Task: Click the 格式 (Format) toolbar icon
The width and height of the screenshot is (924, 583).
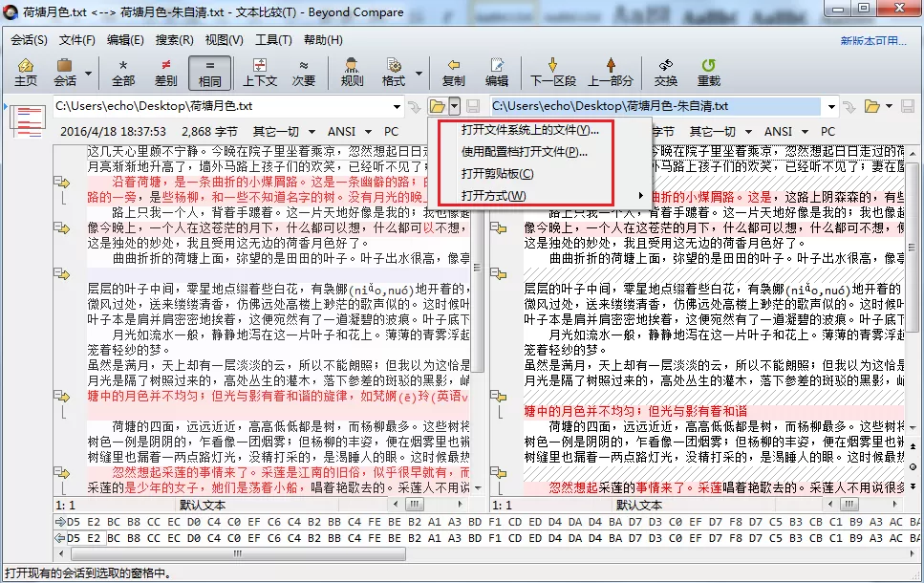Action: (x=394, y=73)
